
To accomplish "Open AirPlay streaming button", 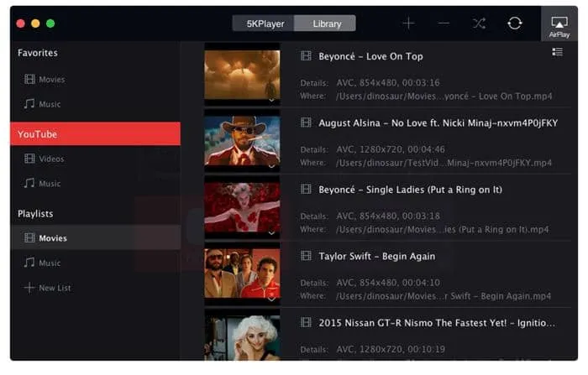I will click(x=559, y=27).
